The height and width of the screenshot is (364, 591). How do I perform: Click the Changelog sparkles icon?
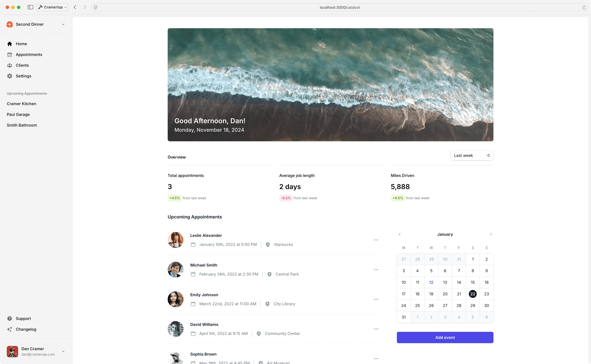tap(10, 329)
